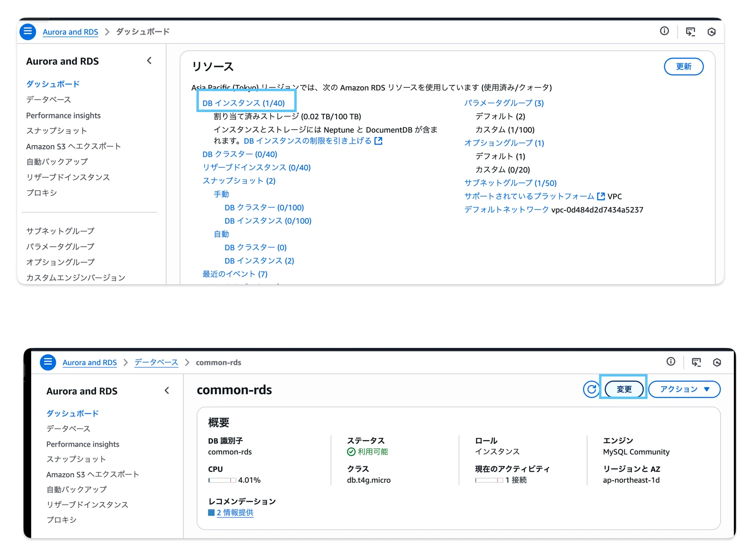Collapse the sidebar on common-rds page
Screen dimensions: 756x554
tap(167, 391)
